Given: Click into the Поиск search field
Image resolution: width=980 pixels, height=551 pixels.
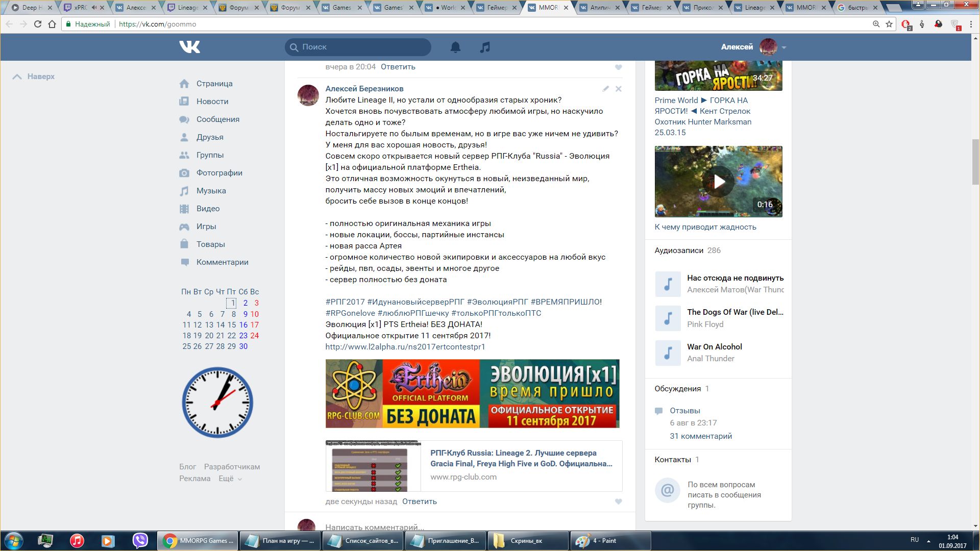Looking at the screenshot, I should pyautogui.click(x=358, y=47).
